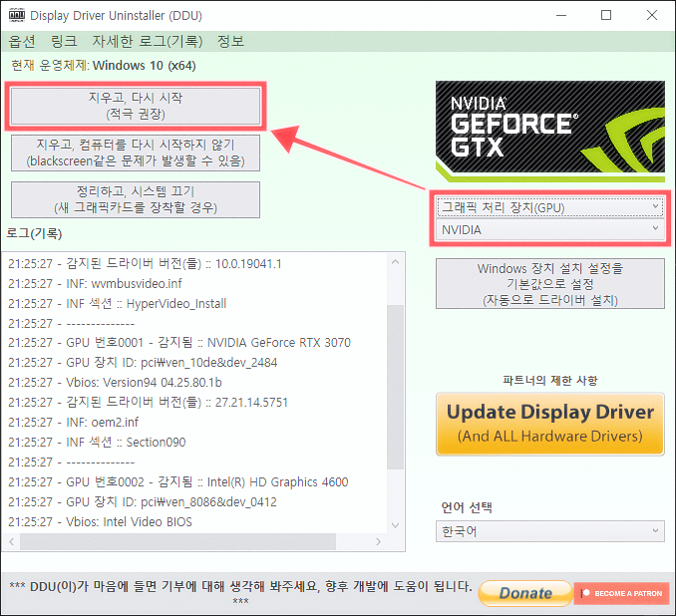Click 지우고, 컴퓨터를 다시 시작하지 않기 button
This screenshot has height=616, width=676.
click(136, 154)
